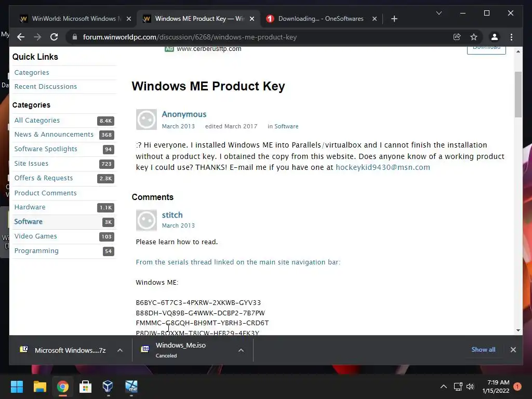The height and width of the screenshot is (399, 532).
Task: Open File Explorer from taskbar
Action: point(39,387)
